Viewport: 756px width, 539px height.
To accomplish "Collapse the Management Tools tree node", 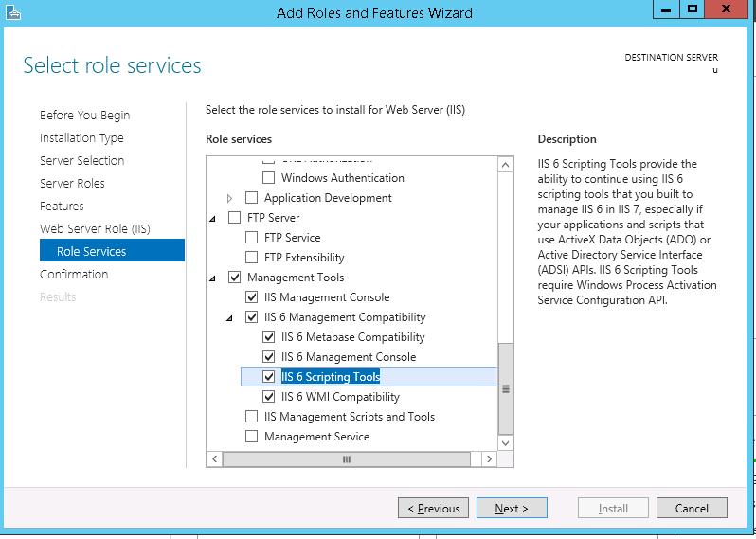I will (x=213, y=278).
